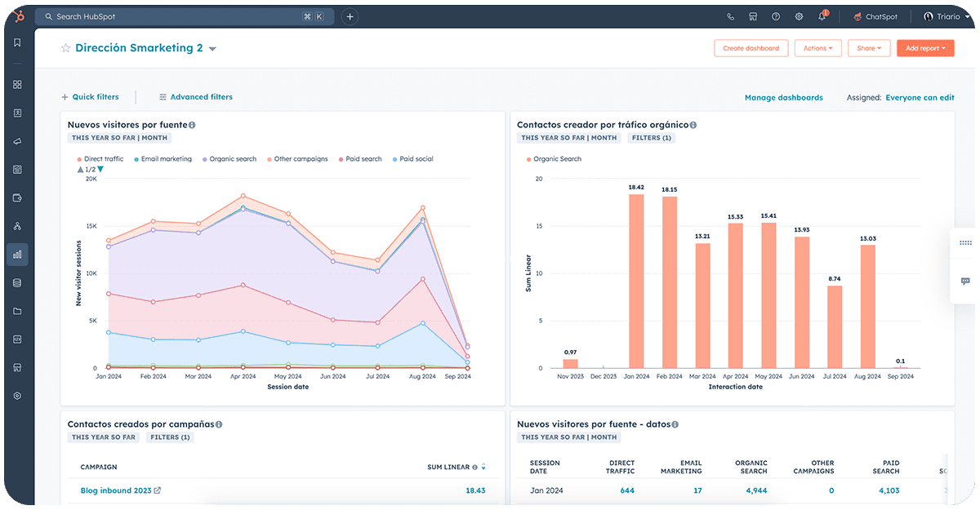This screenshot has width=980, height=510.
Task: Open the notifications bell
Action: coord(822,16)
